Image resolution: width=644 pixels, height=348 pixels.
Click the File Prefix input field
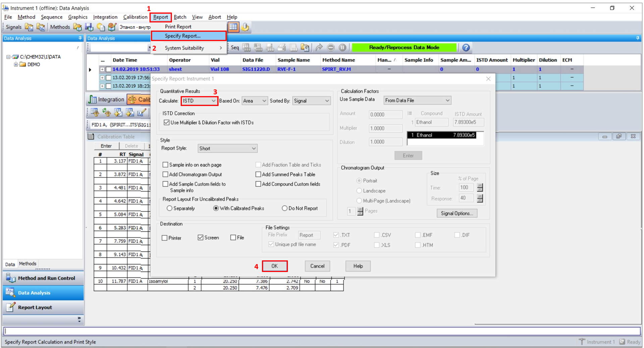point(309,235)
